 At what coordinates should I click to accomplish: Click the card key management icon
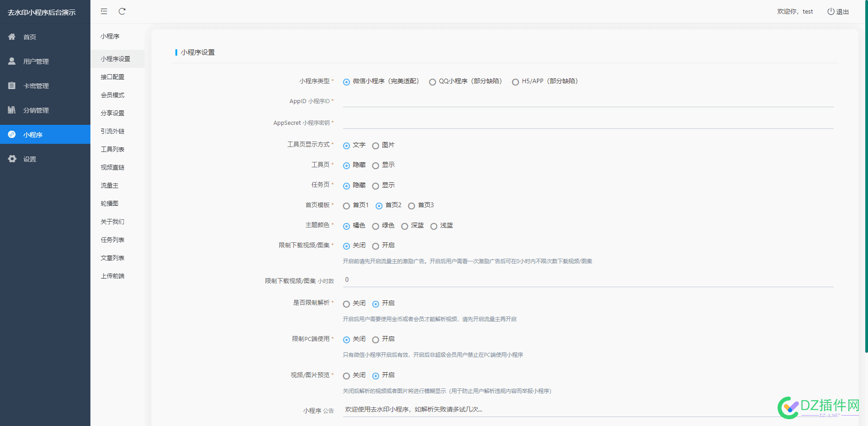tap(12, 85)
